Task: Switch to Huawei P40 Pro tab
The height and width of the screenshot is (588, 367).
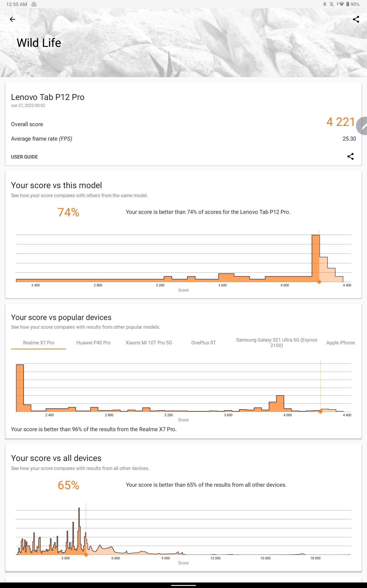Action: [x=93, y=343]
